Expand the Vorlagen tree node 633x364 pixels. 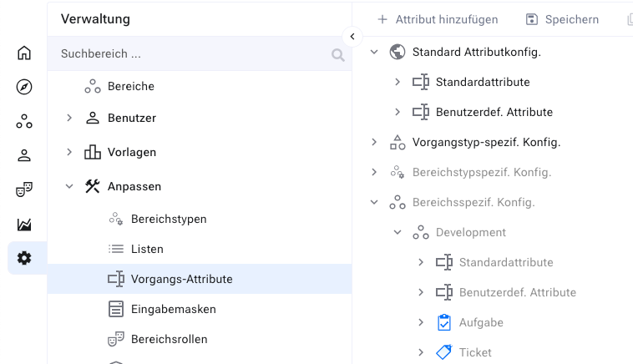point(69,153)
